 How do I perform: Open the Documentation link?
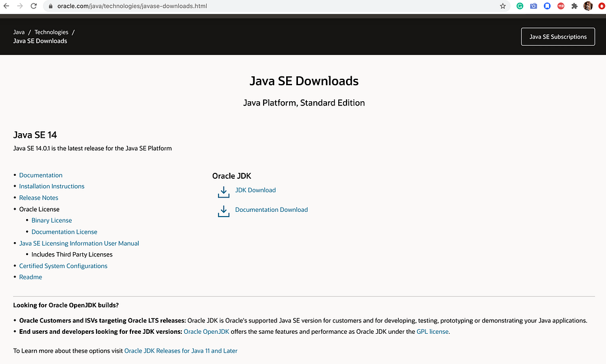[41, 175]
